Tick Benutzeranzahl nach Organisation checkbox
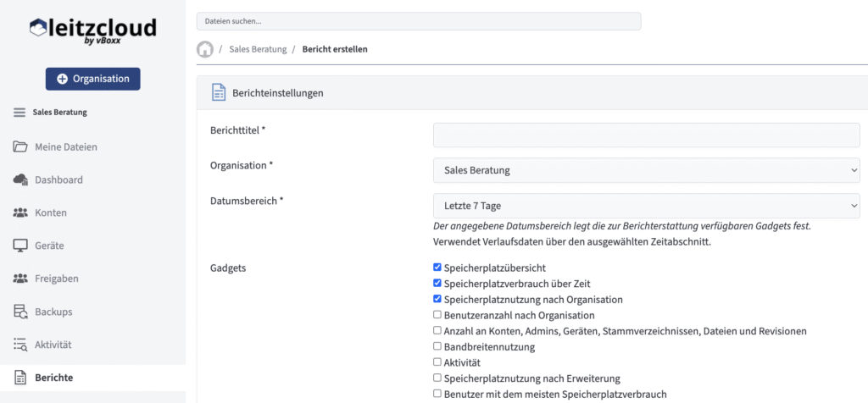The height and width of the screenshot is (403, 868). [437, 315]
